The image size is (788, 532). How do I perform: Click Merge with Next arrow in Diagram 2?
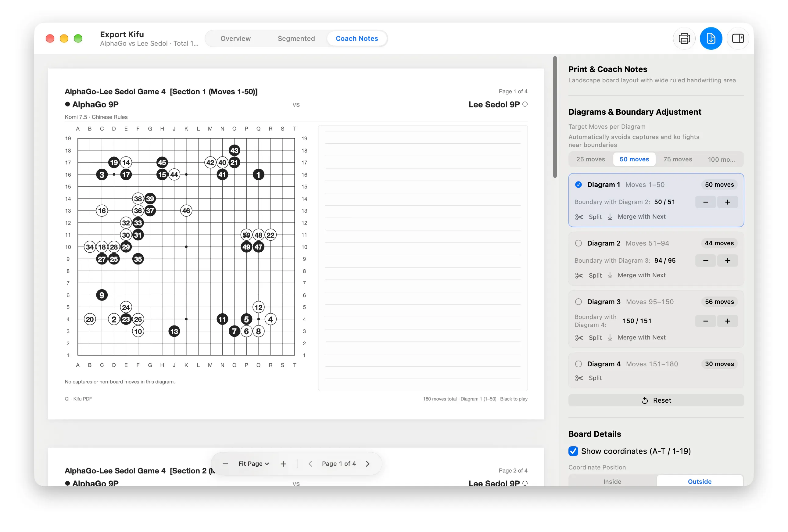click(610, 275)
